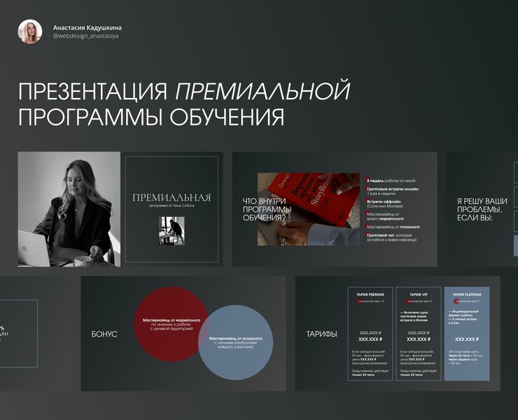Click the ТАРИФ PLATINUM card heading
The width and height of the screenshot is (518, 420).
467,295
